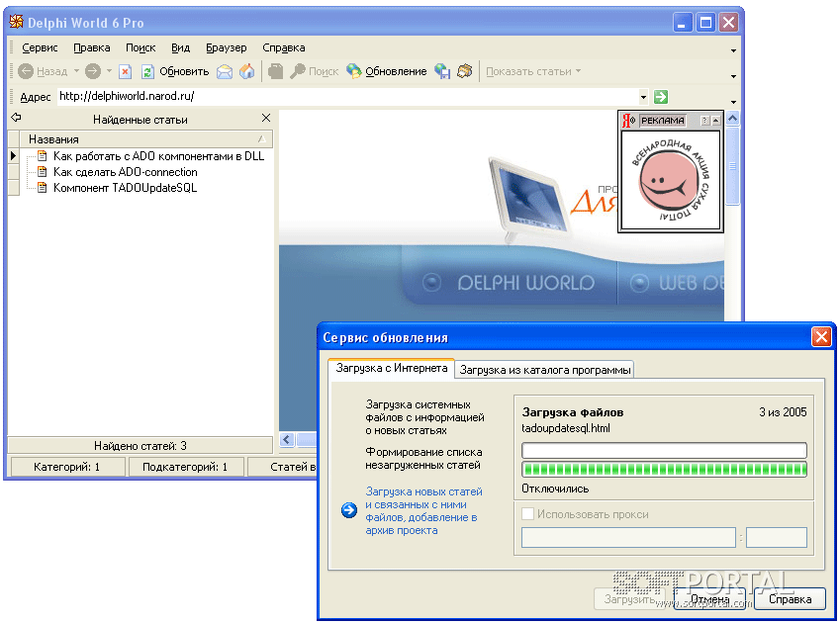
Task: Expand the address bar overflow arrow
Action: pos(733,102)
